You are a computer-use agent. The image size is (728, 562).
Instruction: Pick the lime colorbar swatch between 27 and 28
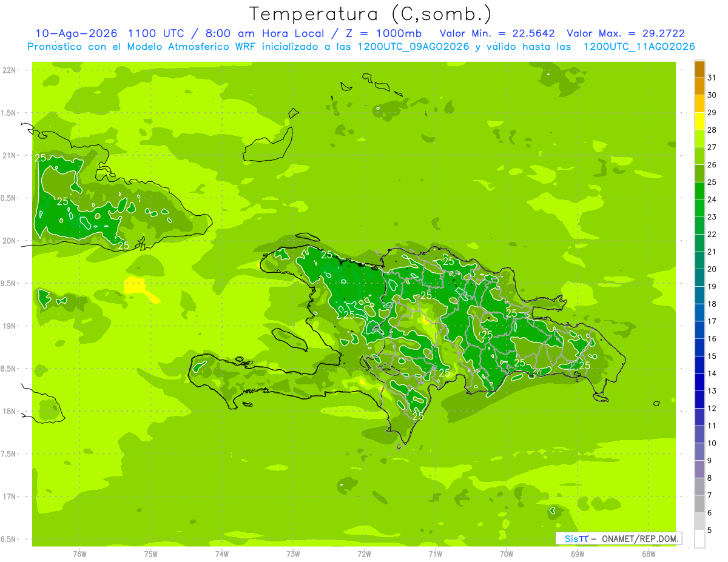[x=699, y=139]
